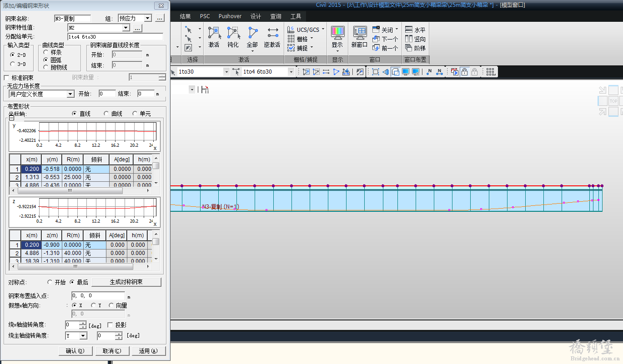
Task: Click the ellipsis button beside 组 dropdown
Action: click(x=159, y=18)
